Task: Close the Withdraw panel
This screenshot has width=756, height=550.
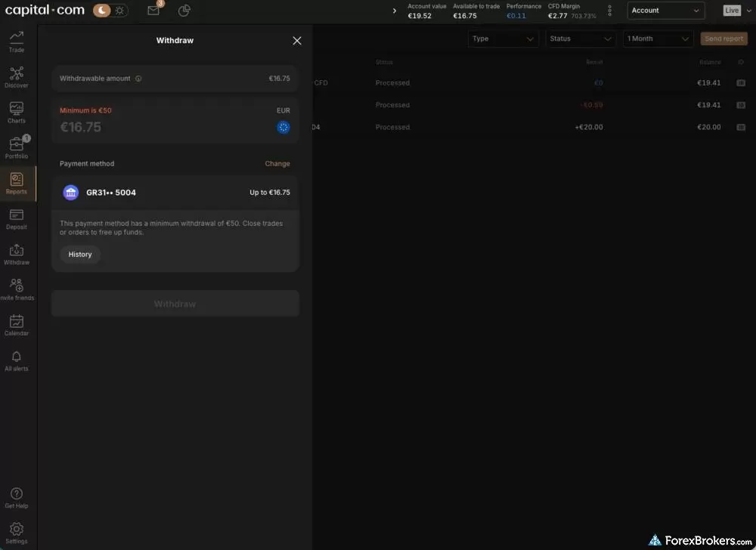Action: click(297, 41)
